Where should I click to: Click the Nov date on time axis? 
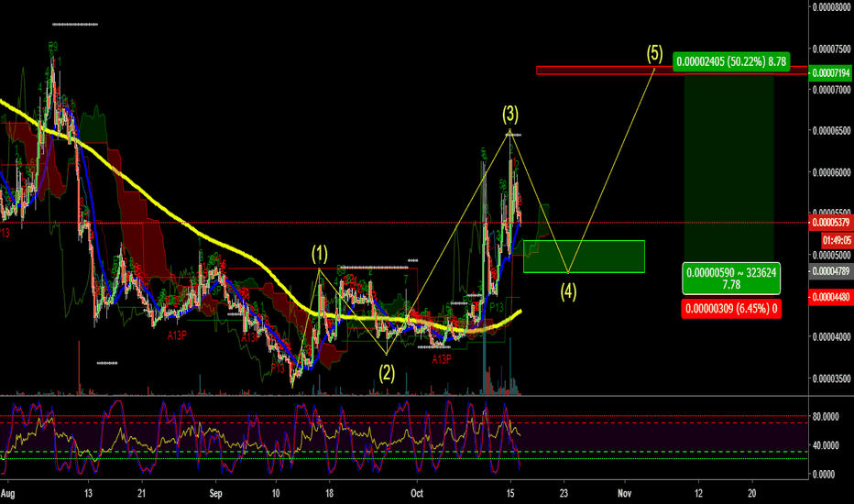[624, 494]
